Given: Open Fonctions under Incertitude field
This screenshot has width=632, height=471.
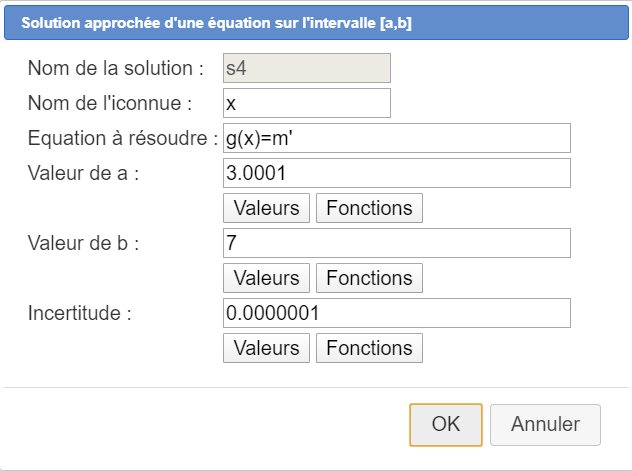Looking at the screenshot, I should [x=369, y=348].
